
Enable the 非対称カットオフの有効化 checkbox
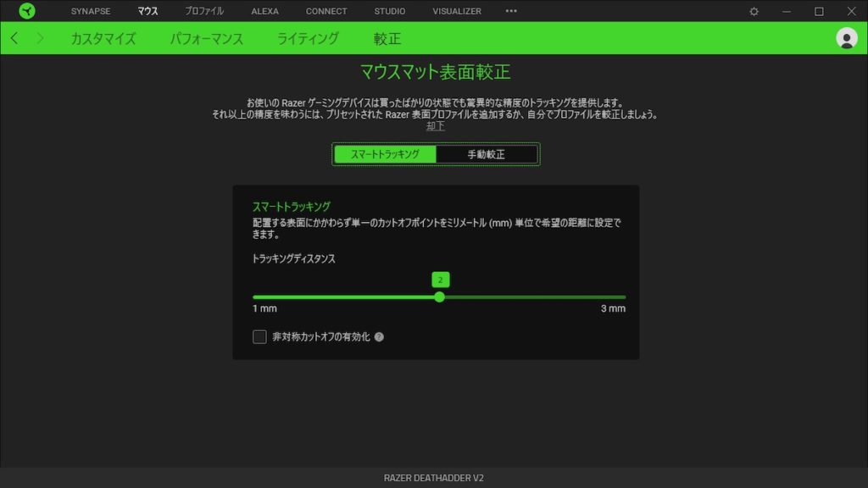click(x=259, y=337)
